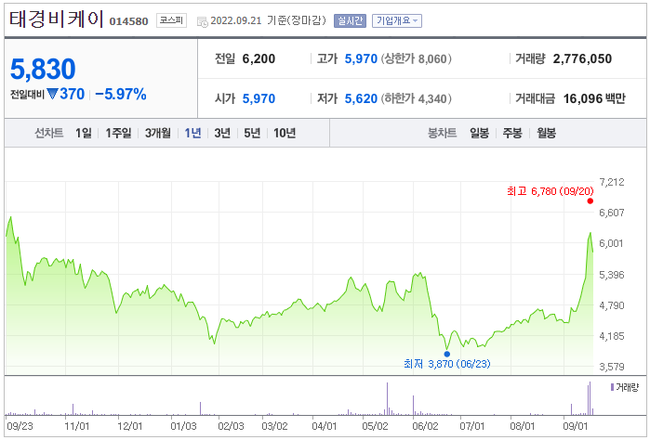Click the 하한가 4,340 text
This screenshot has width=650, height=440.
tap(416, 99)
